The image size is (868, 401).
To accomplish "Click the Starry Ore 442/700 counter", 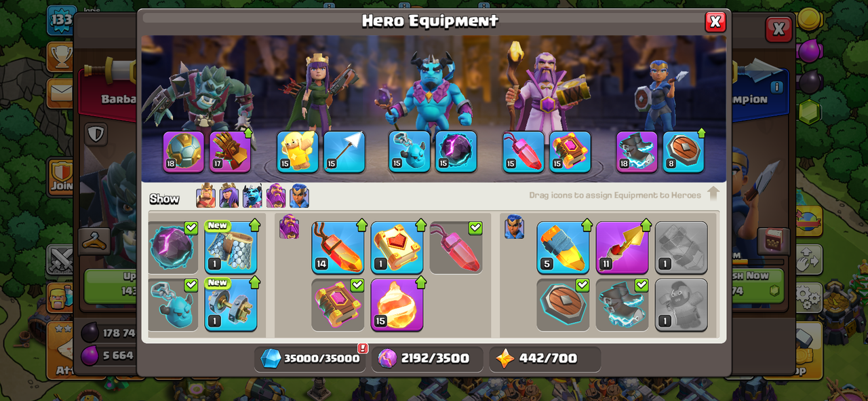I will [545, 358].
